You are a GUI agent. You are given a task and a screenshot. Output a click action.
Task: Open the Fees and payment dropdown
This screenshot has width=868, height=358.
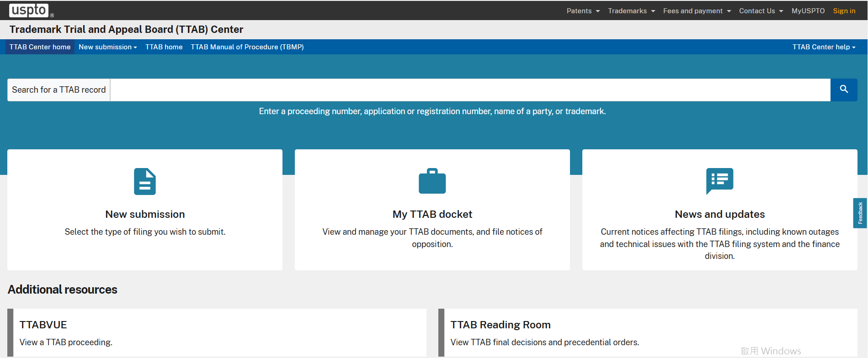click(x=697, y=11)
